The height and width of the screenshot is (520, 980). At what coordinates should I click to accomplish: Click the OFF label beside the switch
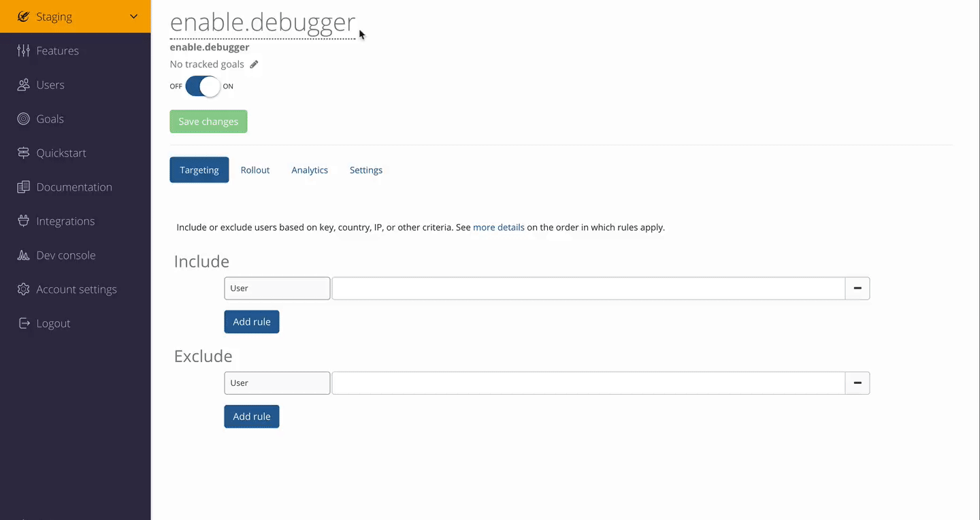(x=176, y=86)
